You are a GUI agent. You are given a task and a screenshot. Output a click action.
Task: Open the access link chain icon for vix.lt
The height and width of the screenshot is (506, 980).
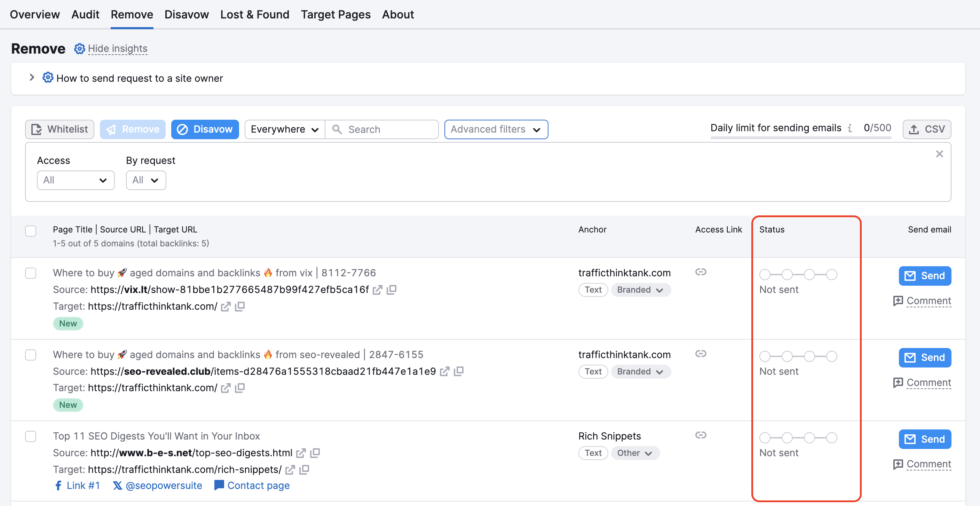[x=701, y=272]
